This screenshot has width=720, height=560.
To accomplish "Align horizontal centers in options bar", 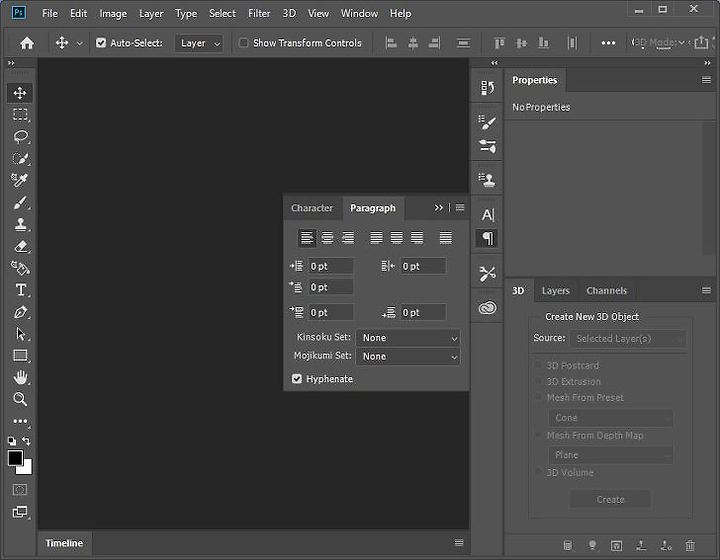I will click(x=413, y=43).
